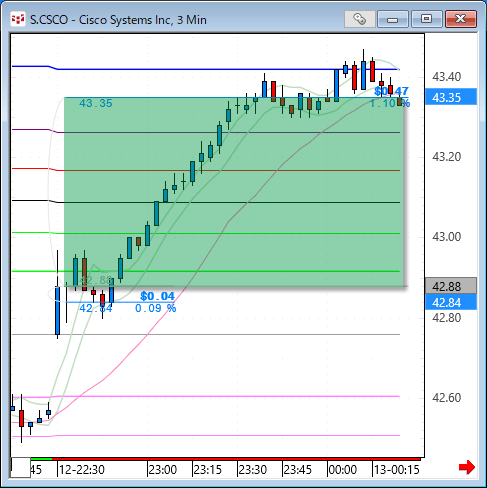This screenshot has width=487, height=488.
Task: Click the 23:45 time axis label
Action: (x=298, y=470)
